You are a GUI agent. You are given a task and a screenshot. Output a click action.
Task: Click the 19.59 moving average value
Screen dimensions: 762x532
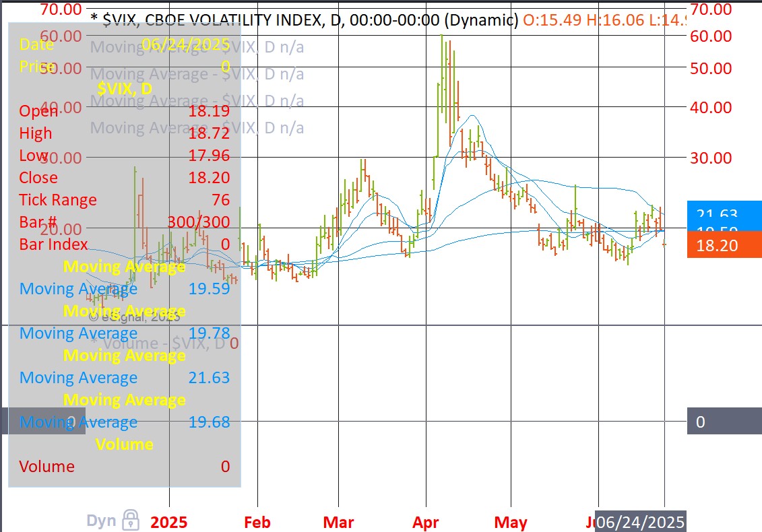click(x=209, y=289)
